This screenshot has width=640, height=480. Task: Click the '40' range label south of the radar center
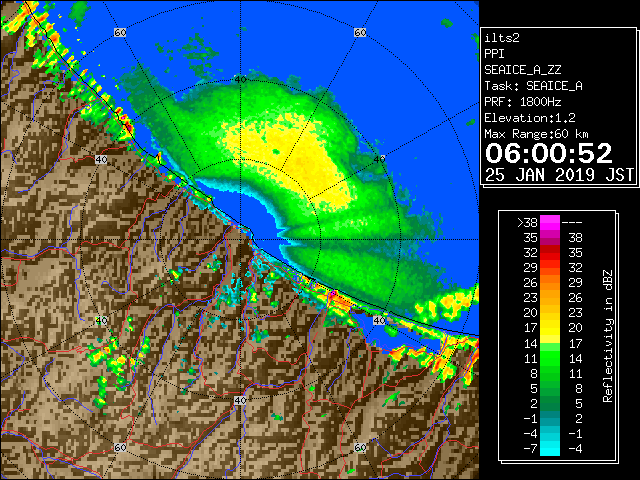[240, 400]
